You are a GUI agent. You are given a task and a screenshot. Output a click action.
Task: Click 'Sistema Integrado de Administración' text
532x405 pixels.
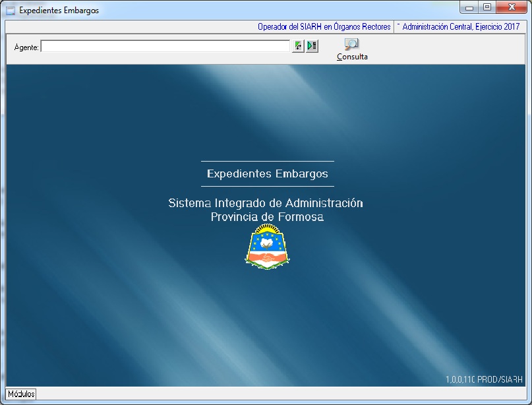(x=266, y=203)
